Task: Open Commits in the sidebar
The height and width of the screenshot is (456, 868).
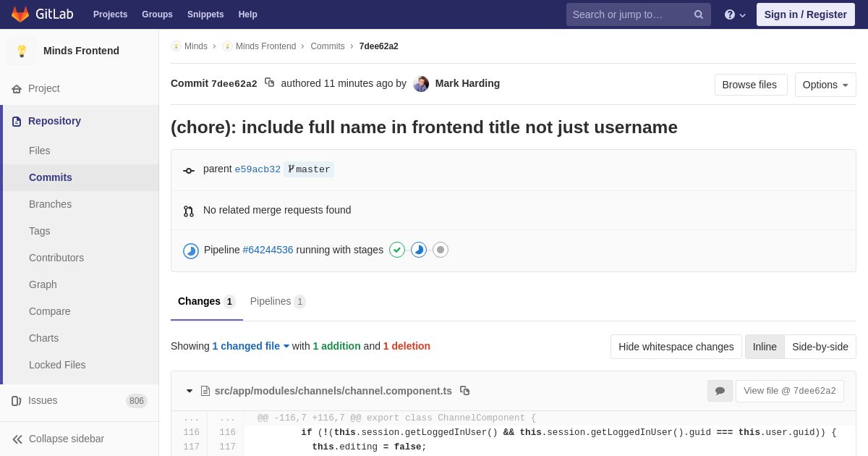Action: coord(80,177)
